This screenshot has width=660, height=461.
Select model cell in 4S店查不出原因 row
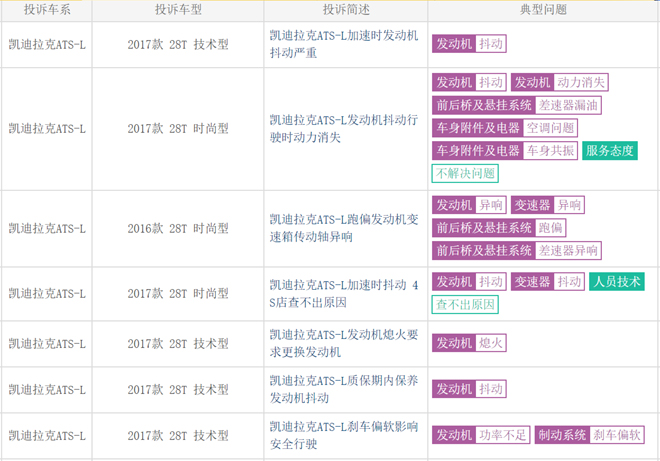178,293
